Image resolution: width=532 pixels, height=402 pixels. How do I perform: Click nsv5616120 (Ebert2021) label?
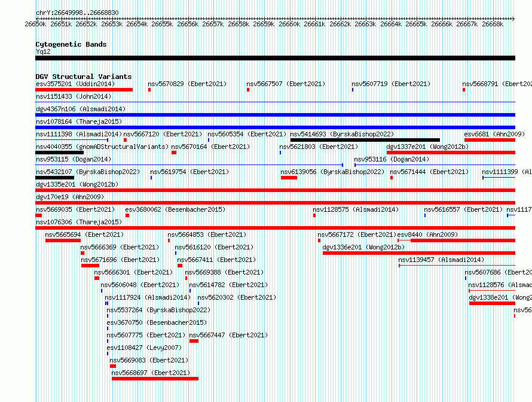coord(214,247)
